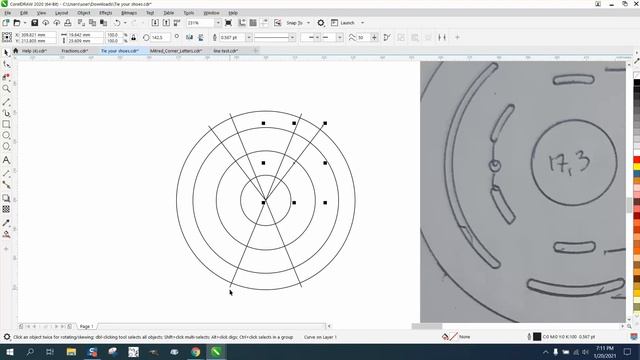Switch to the Fractions.cdr tab
Viewport: 640px width, 360px height.
tap(75, 51)
